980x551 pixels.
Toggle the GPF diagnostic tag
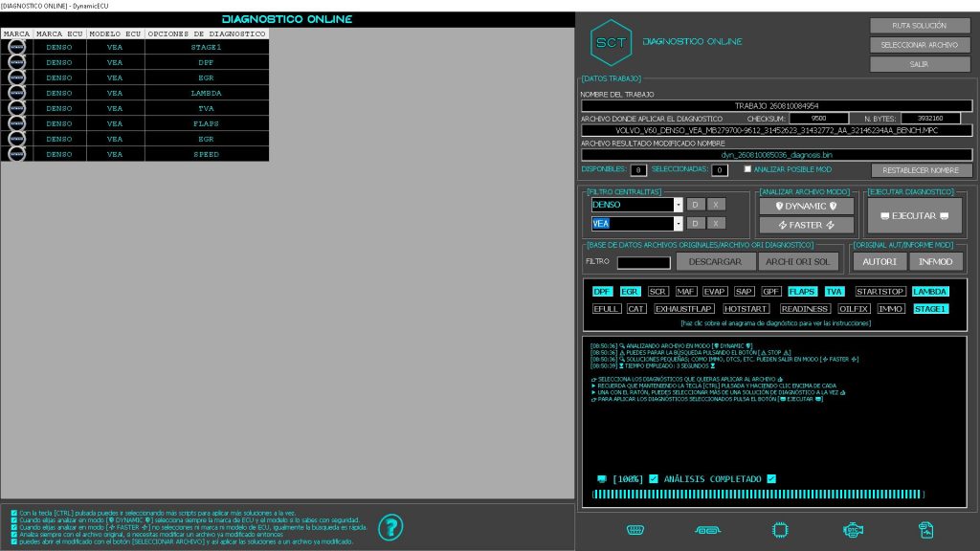[771, 291]
